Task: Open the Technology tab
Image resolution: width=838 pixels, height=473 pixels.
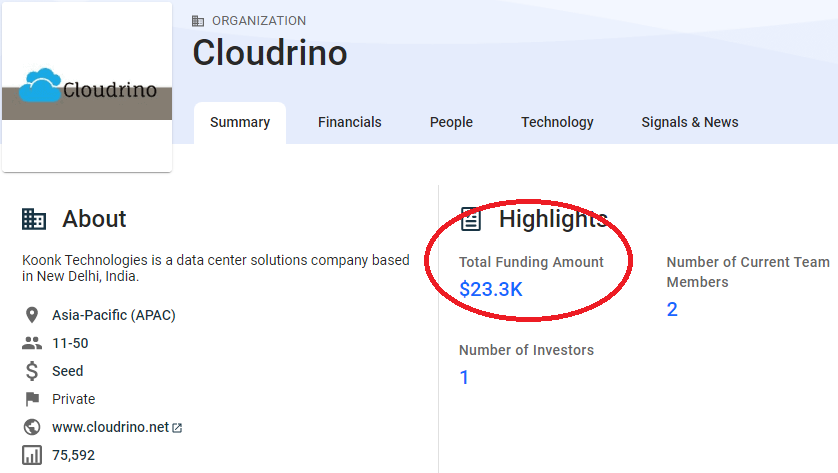Action: point(557,122)
